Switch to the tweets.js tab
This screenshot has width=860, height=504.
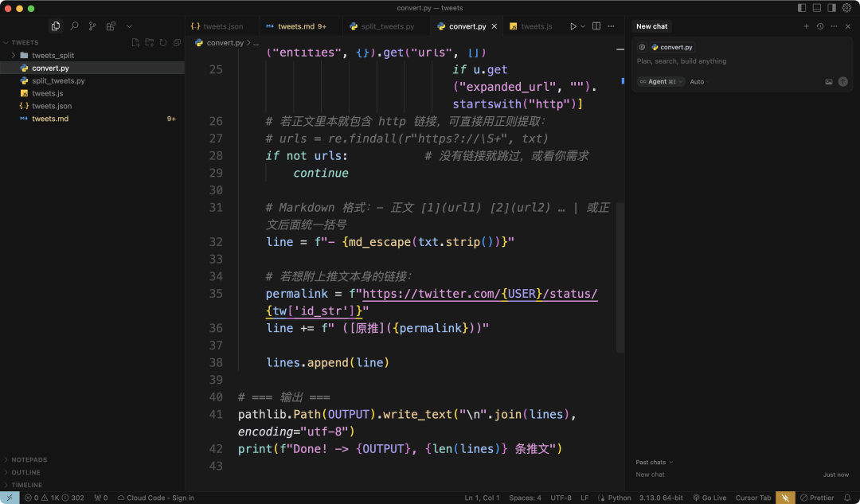(531, 26)
